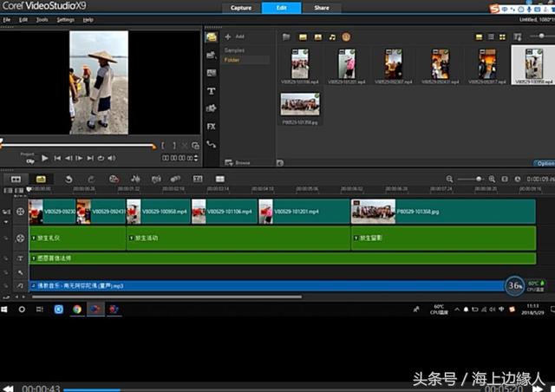Image resolution: width=555 pixels, height=392 pixels.
Task: Click the Browse button
Action: coord(238,162)
